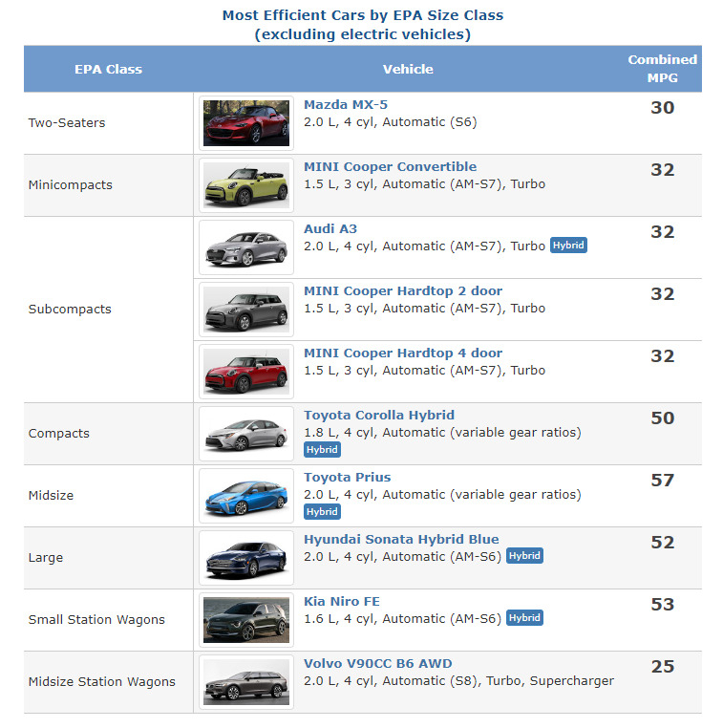This screenshot has height=728, width=723.
Task: Click the Vehicle column header
Action: [408, 69]
